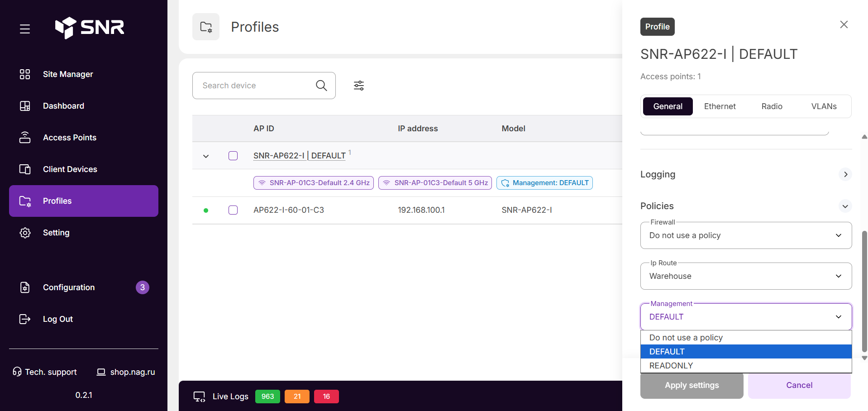Expand the Logging section
868x411 pixels.
(x=845, y=174)
